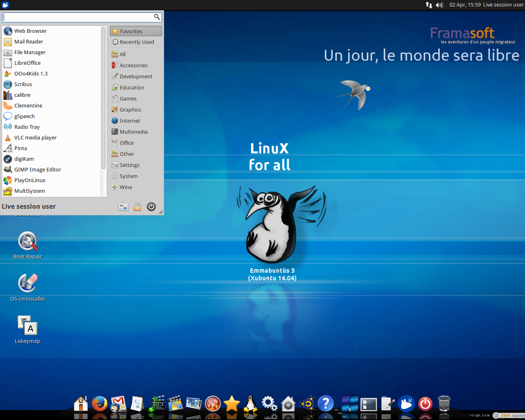Open the Firefox icon in the dock
This screenshot has height=420, width=525.
99,404
